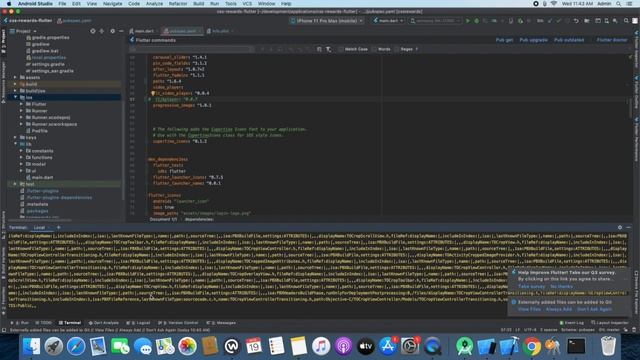640x360 pixels.
Task: Open System Preferences in the dock
Action: pyautogui.click(x=410, y=346)
